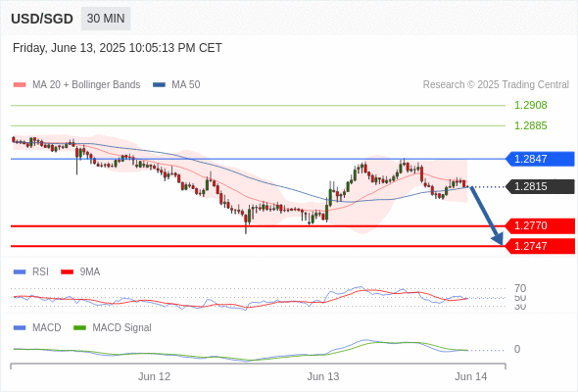Click the 9MA legend red swatch
The width and height of the screenshot is (578, 392).
(67, 272)
